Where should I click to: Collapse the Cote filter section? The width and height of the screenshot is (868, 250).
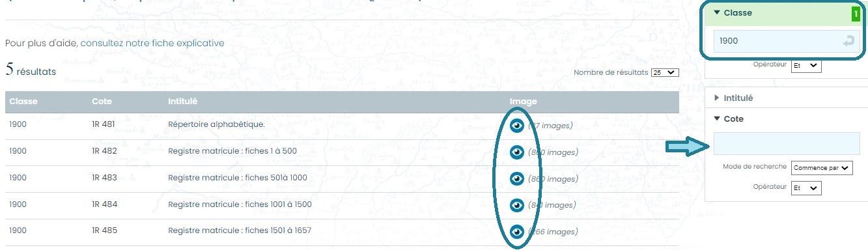729,118
